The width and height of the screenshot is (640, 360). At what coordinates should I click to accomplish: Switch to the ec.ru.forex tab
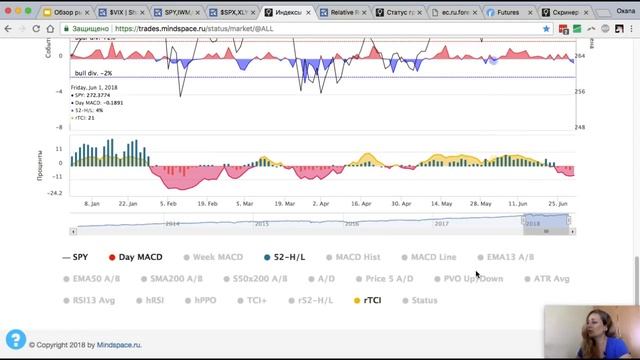[453, 13]
